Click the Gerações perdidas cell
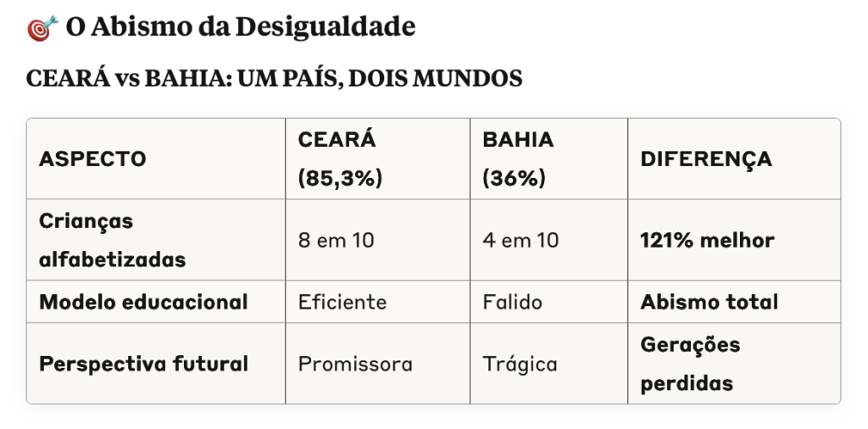The image size is (868, 429). click(x=690, y=365)
